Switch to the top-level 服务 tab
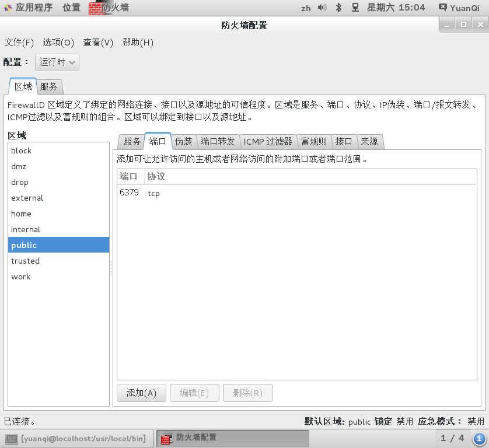 (x=49, y=87)
